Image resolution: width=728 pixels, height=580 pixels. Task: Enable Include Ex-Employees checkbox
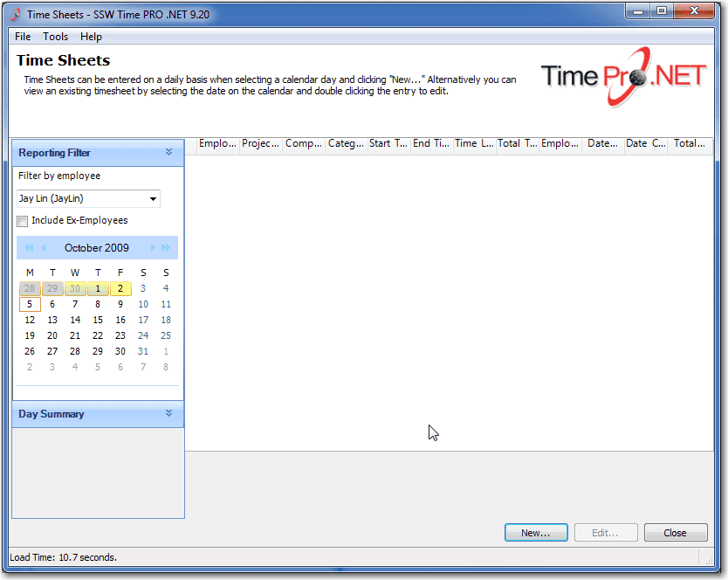click(23, 221)
